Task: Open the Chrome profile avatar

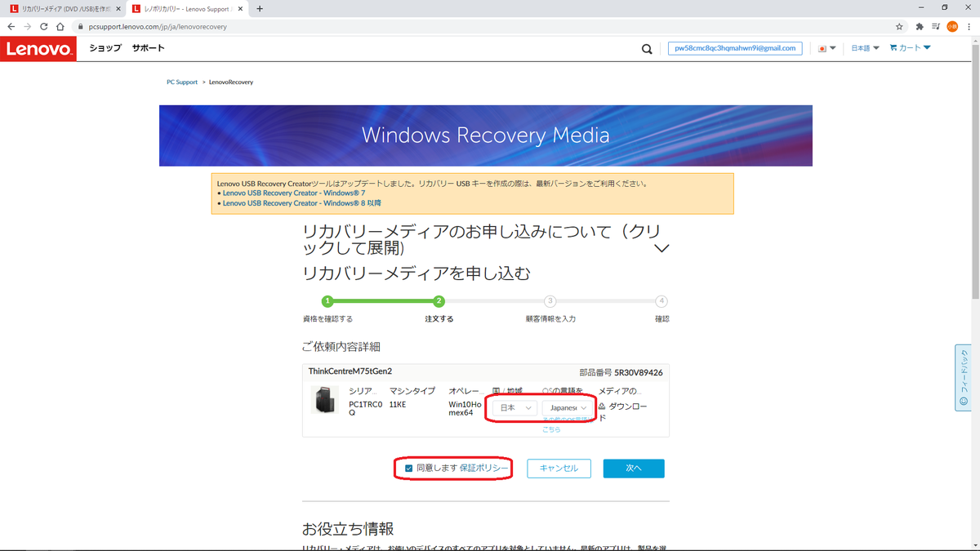Action: [952, 26]
